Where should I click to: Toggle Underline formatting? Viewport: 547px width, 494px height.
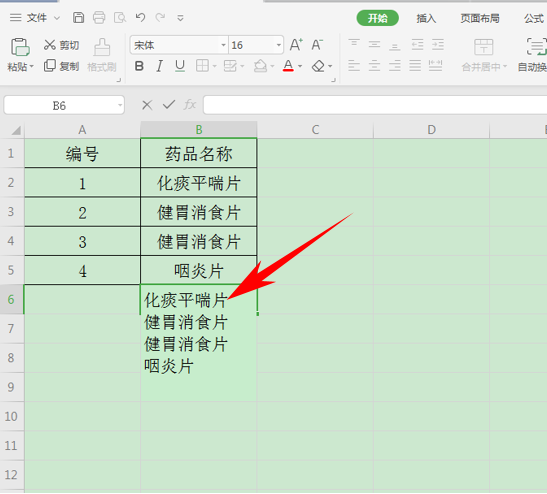tap(180, 66)
